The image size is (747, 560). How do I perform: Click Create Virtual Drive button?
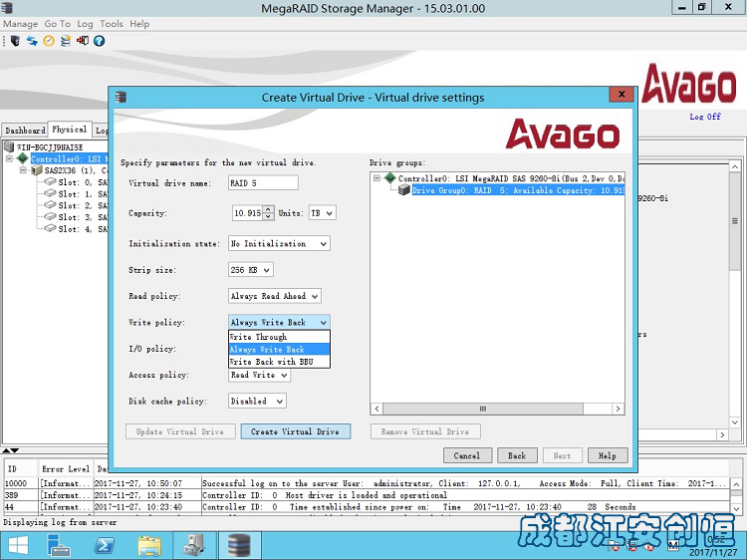coord(296,431)
